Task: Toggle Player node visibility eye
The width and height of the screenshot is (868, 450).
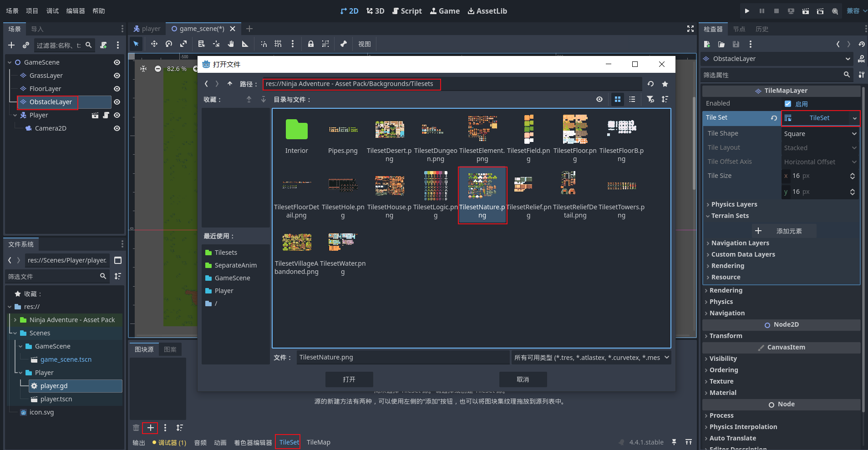Action: pyautogui.click(x=117, y=115)
